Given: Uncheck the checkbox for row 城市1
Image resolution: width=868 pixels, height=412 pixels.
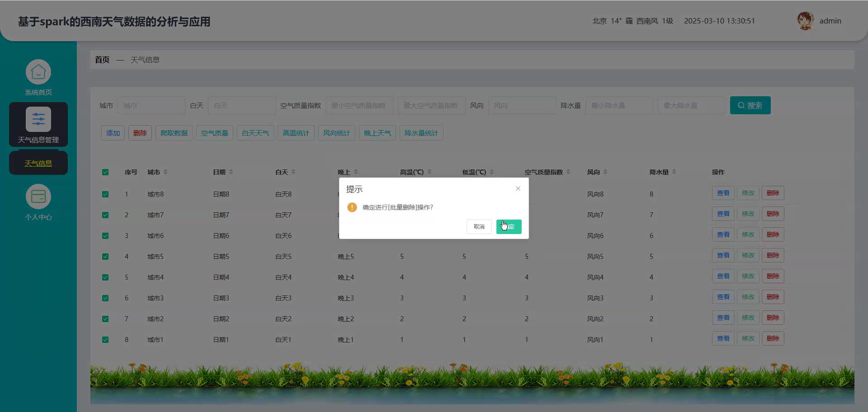Looking at the screenshot, I should click(x=105, y=340).
